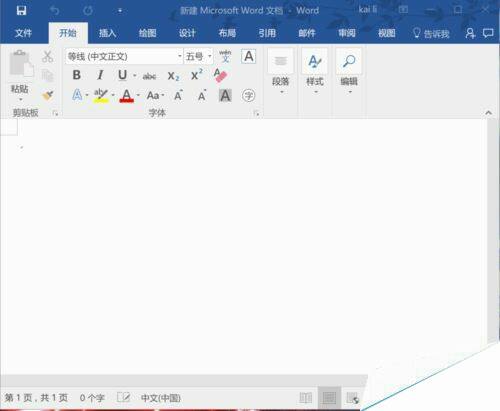
Task: Click the proofing check icon in status bar
Action: coord(123,397)
